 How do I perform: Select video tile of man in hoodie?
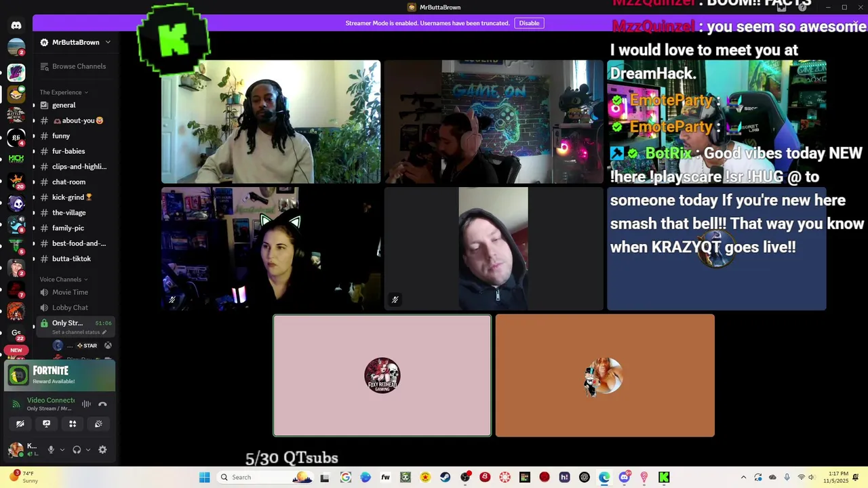pyautogui.click(x=494, y=249)
